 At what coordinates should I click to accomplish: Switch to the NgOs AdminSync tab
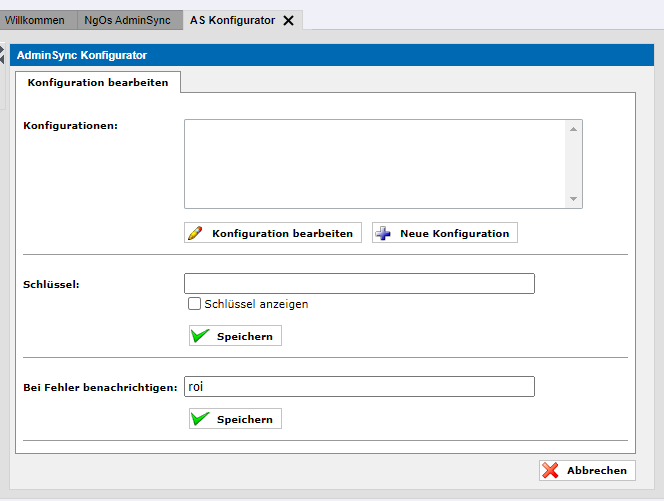pyautogui.click(x=127, y=20)
